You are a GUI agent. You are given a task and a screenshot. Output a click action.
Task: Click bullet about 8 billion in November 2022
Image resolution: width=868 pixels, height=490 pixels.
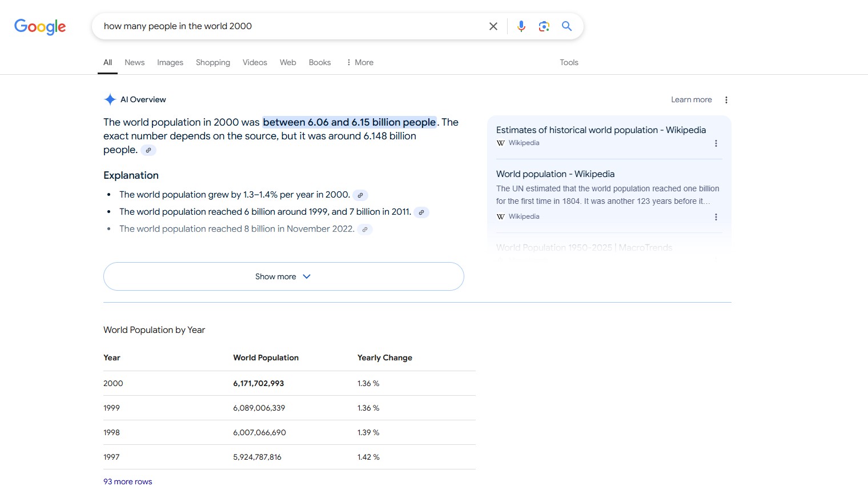[236, 229]
